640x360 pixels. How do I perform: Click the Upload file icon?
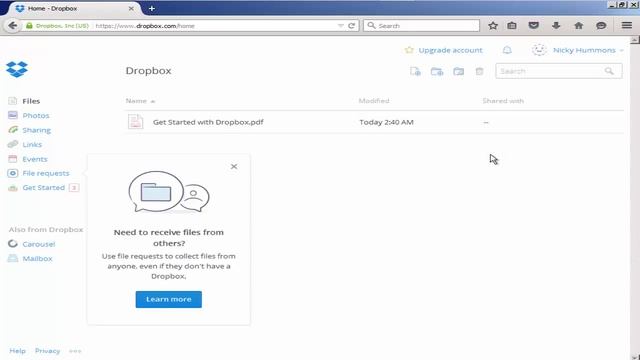pos(415,71)
